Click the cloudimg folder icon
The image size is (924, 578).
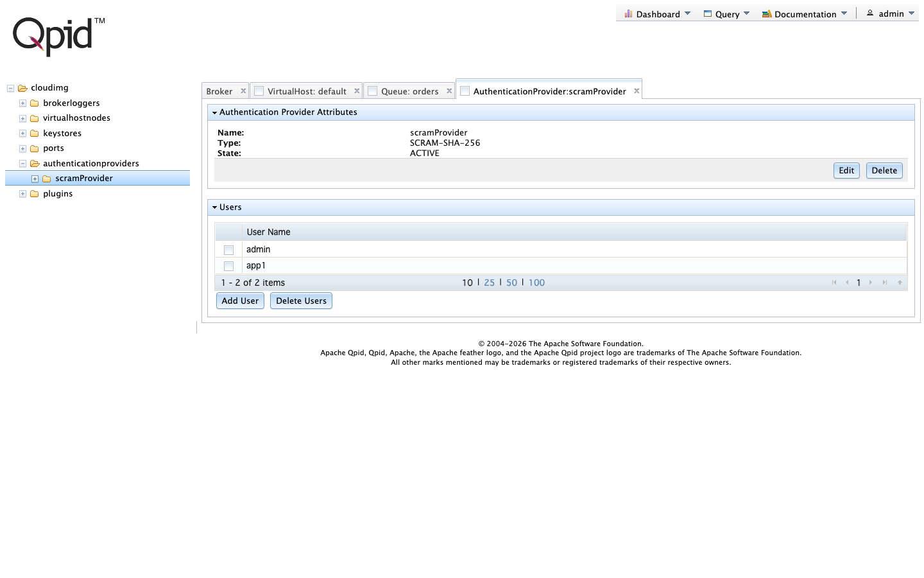pyautogui.click(x=22, y=88)
